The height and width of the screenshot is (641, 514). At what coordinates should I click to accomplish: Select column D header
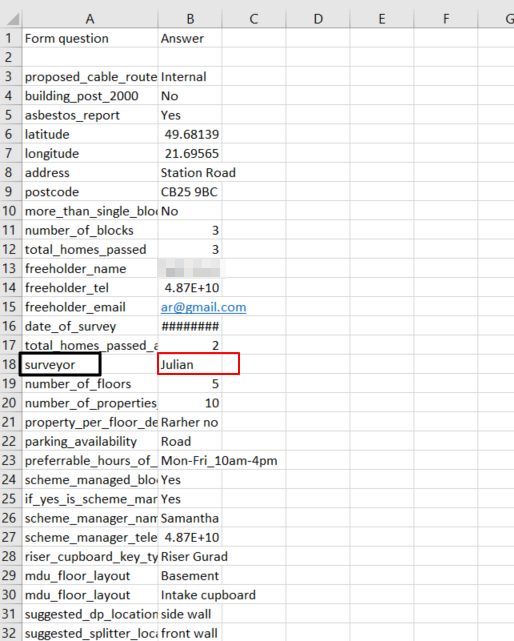tap(318, 19)
